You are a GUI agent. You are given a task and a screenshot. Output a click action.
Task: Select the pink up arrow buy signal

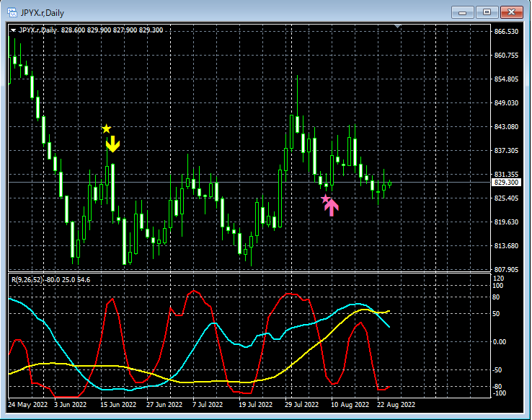[x=332, y=207]
